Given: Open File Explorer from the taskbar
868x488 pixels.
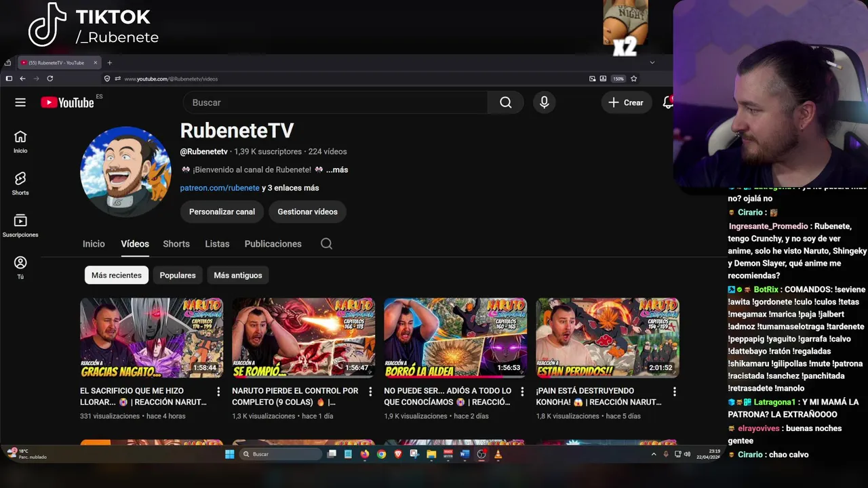Looking at the screenshot, I should [x=431, y=454].
